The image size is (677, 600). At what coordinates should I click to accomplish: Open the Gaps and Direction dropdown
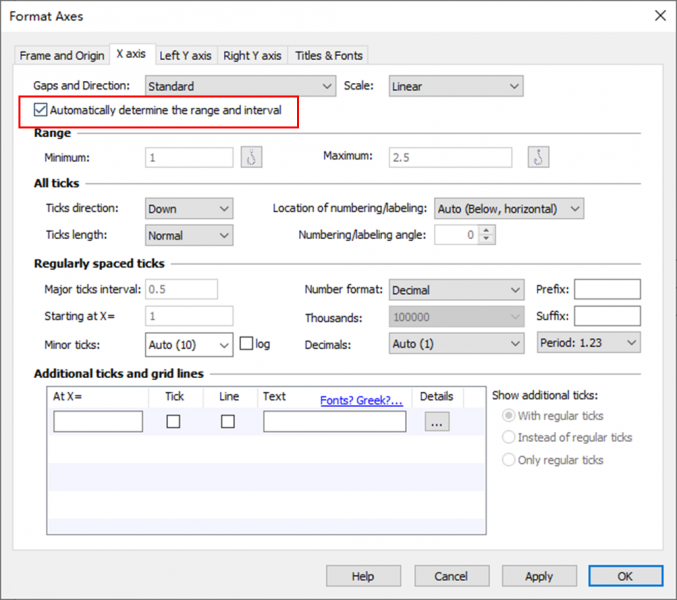tap(240, 87)
